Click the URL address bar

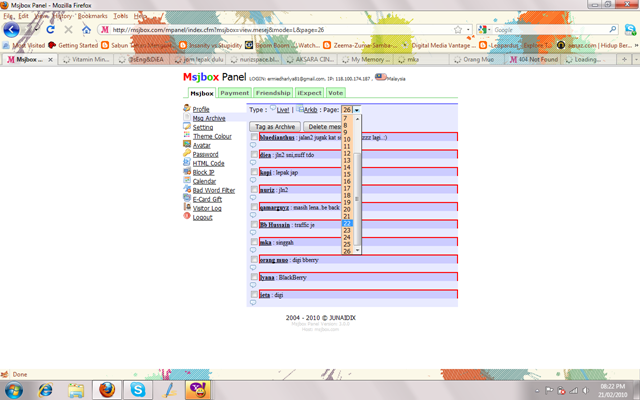pos(282,29)
